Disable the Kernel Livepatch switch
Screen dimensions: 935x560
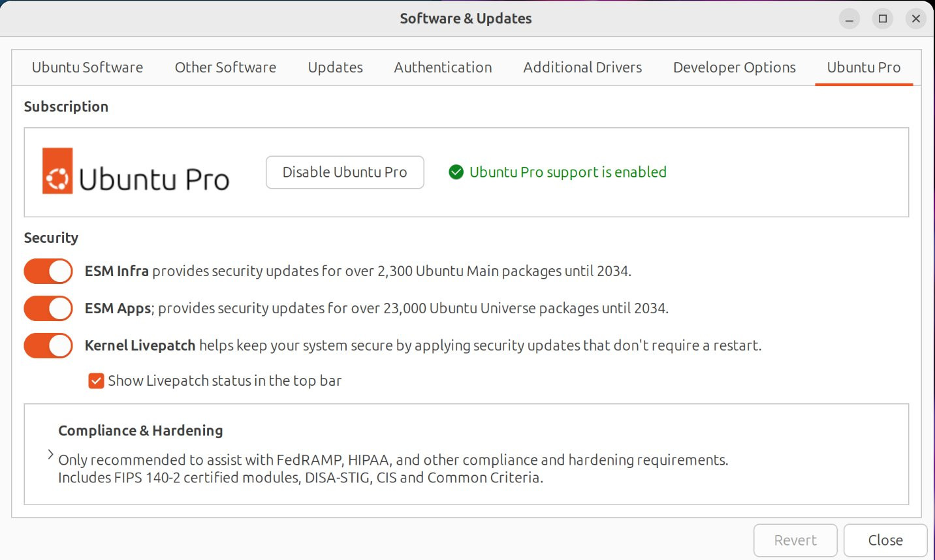pyautogui.click(x=48, y=345)
